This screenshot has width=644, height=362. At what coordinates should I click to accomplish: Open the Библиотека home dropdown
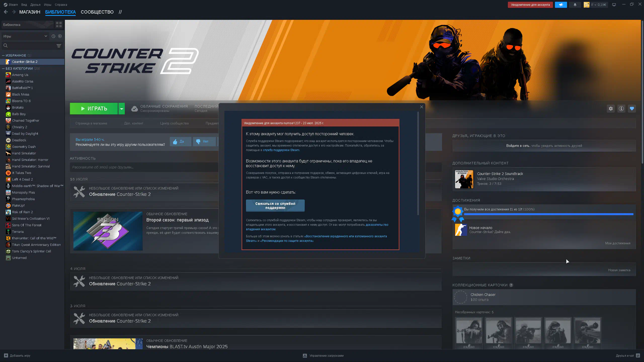(27, 25)
